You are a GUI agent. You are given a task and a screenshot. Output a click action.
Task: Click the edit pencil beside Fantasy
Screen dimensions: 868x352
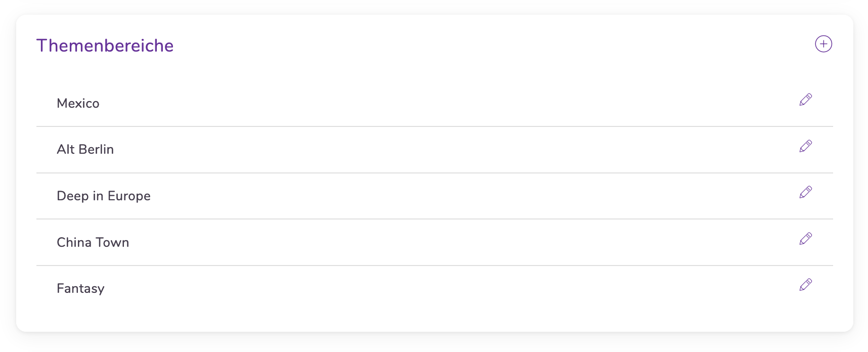click(806, 285)
